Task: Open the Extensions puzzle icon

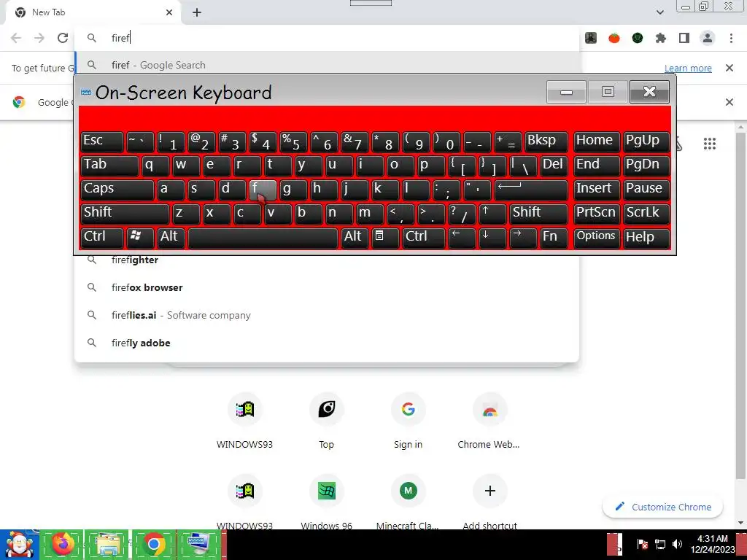Action: 661,38
